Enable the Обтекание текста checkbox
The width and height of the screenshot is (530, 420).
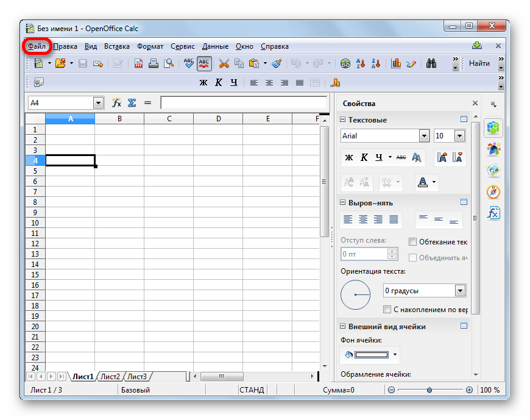coord(413,242)
